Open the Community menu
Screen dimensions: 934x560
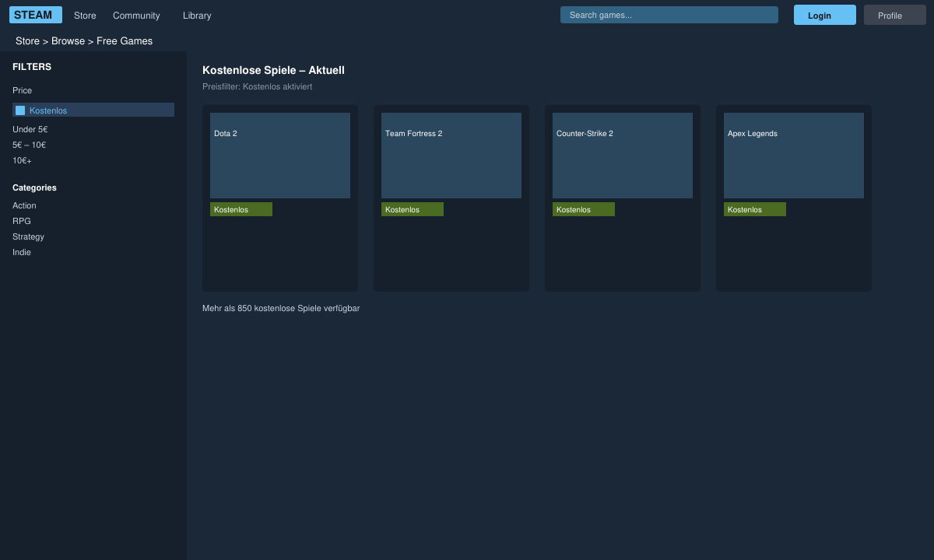pos(136,16)
